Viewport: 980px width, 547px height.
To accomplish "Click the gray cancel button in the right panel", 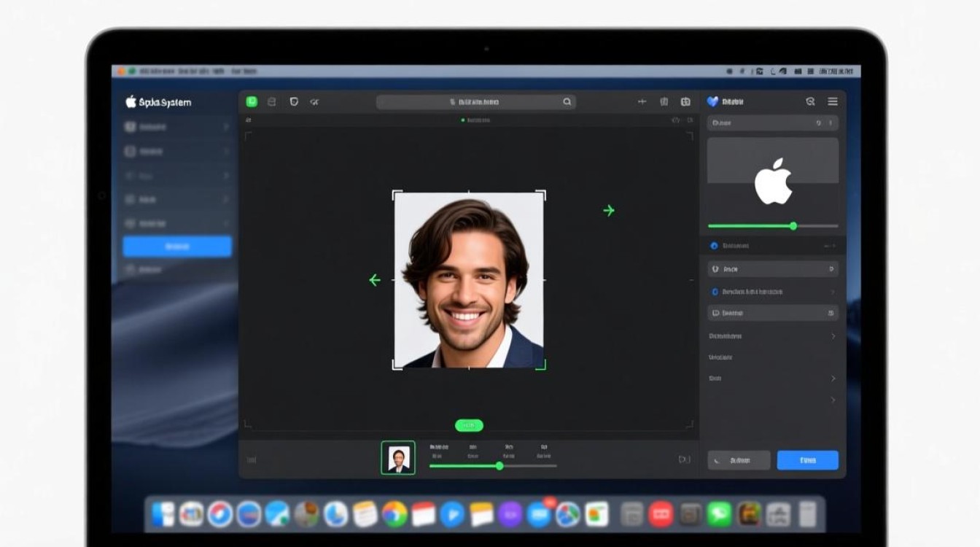I will pos(739,460).
